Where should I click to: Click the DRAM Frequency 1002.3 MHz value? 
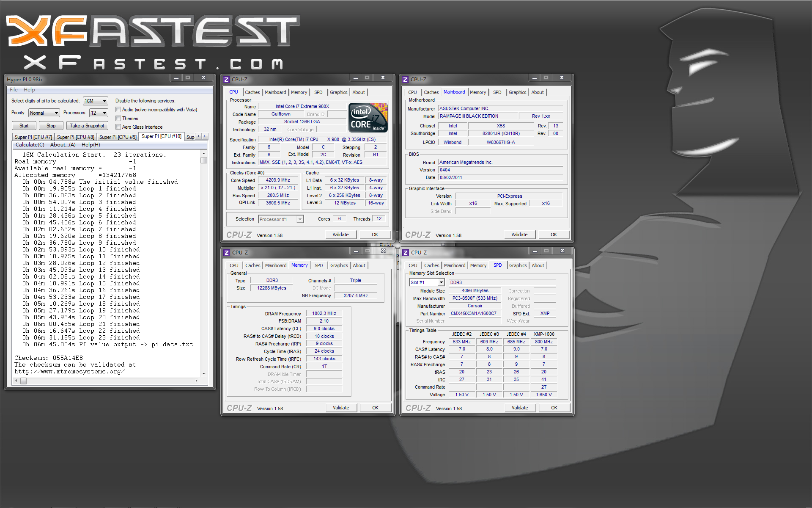point(324,313)
